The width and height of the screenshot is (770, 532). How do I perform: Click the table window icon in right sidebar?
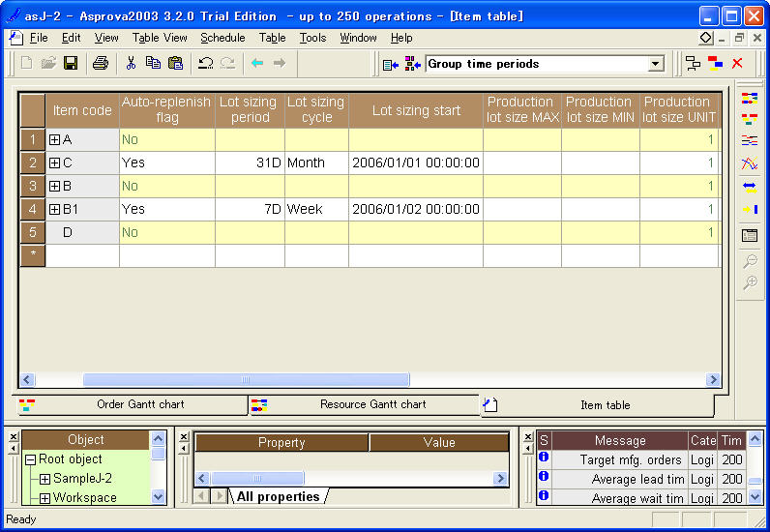[x=750, y=235]
